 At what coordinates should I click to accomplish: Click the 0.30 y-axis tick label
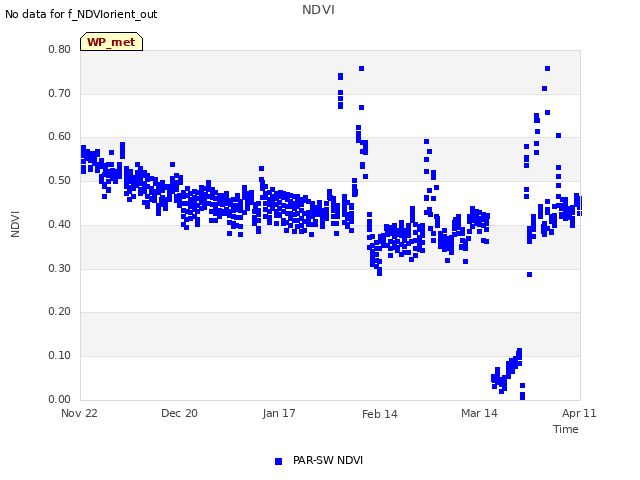tap(59, 269)
